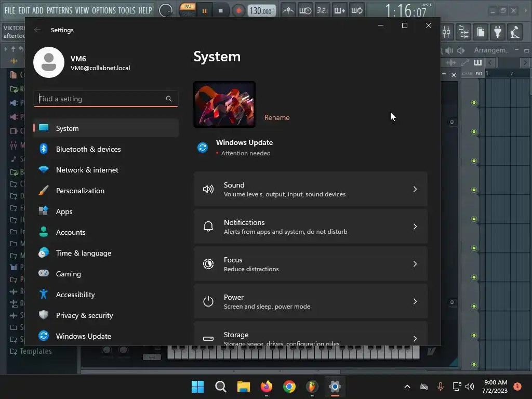Open Notifications card chevron
532x399 pixels.
(415, 227)
